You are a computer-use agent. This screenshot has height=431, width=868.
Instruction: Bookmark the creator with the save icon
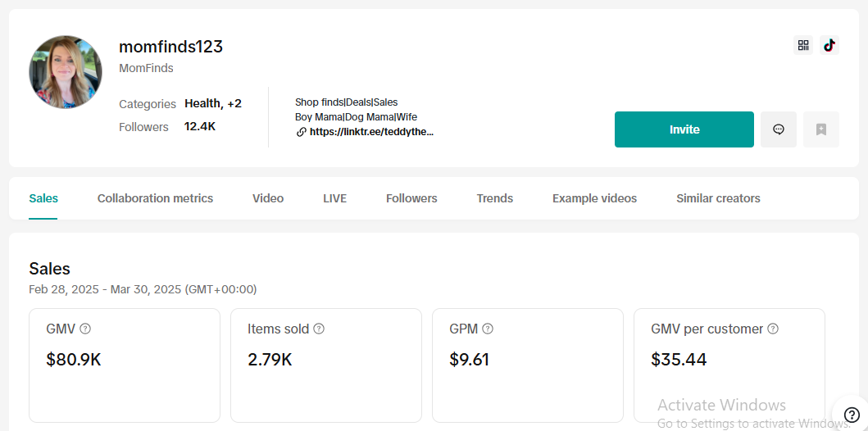coord(821,129)
